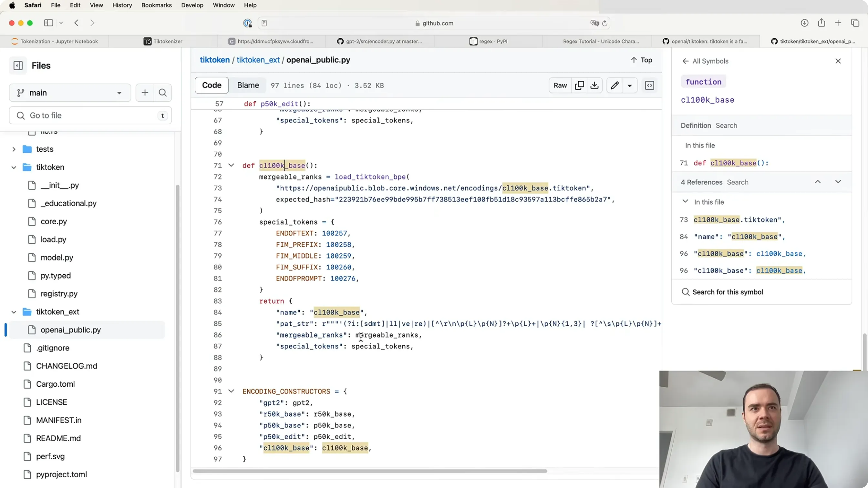This screenshot has height=488, width=868.
Task: Download raw file icon
Action: click(595, 85)
